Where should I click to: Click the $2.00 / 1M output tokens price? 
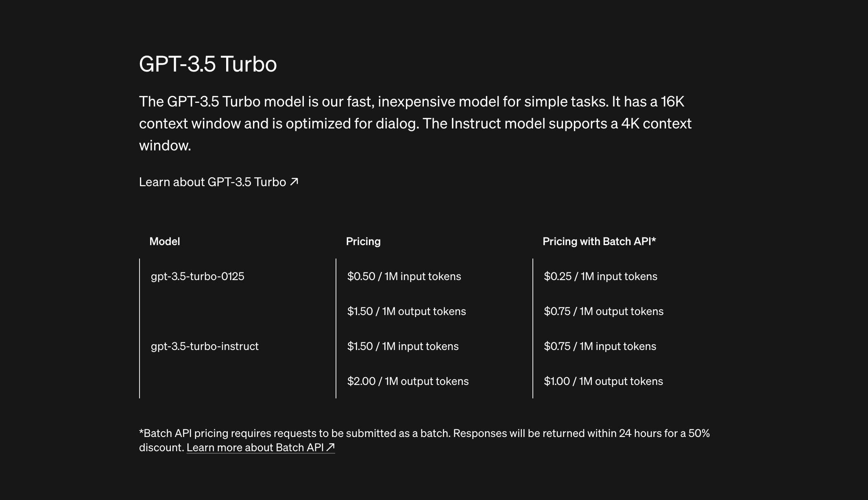pyautogui.click(x=408, y=381)
